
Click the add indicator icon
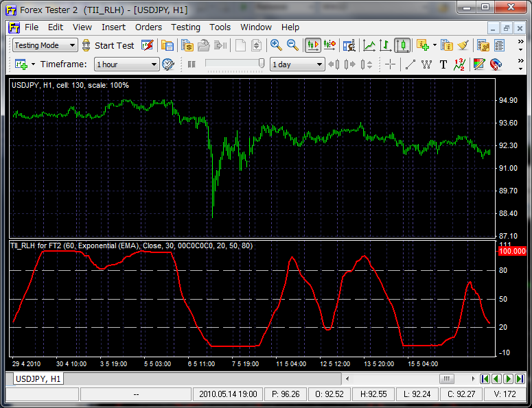(x=423, y=45)
